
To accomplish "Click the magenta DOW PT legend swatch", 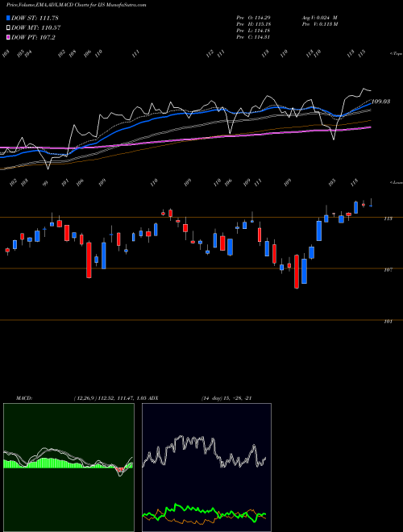I will point(9,37).
